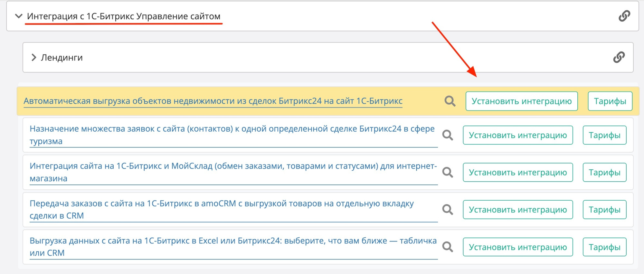Click the Интеграция с 1С-Битрикс Управление сайтом header

[124, 16]
